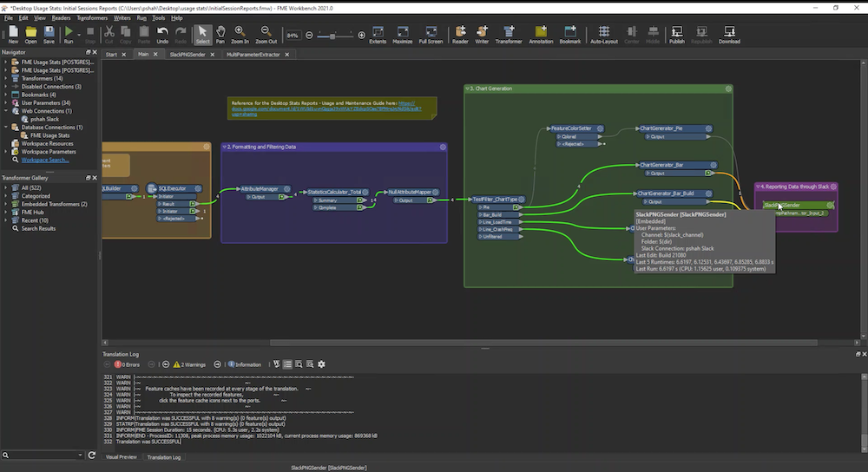868x472 pixels.
Task: Expand Bookmarks (4) in Navigator
Action: (6, 95)
